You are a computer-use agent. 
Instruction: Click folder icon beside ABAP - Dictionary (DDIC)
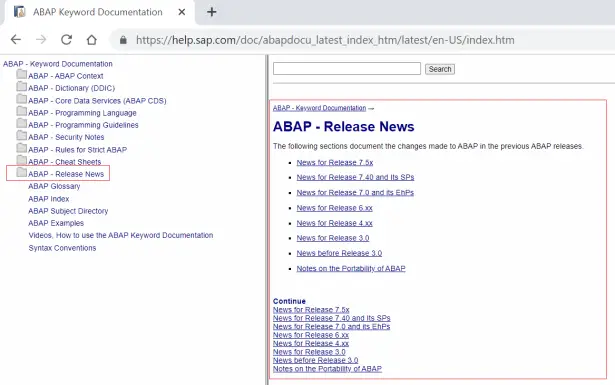click(x=22, y=87)
